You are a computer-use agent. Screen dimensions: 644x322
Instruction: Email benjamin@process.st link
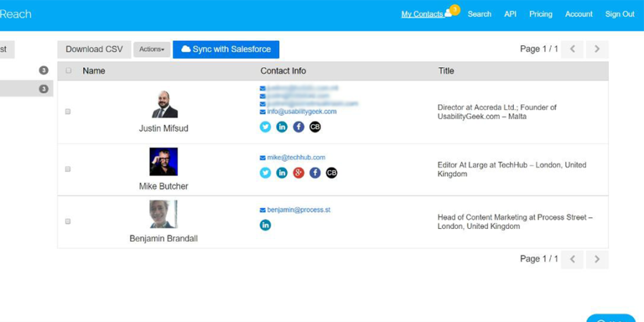click(298, 210)
